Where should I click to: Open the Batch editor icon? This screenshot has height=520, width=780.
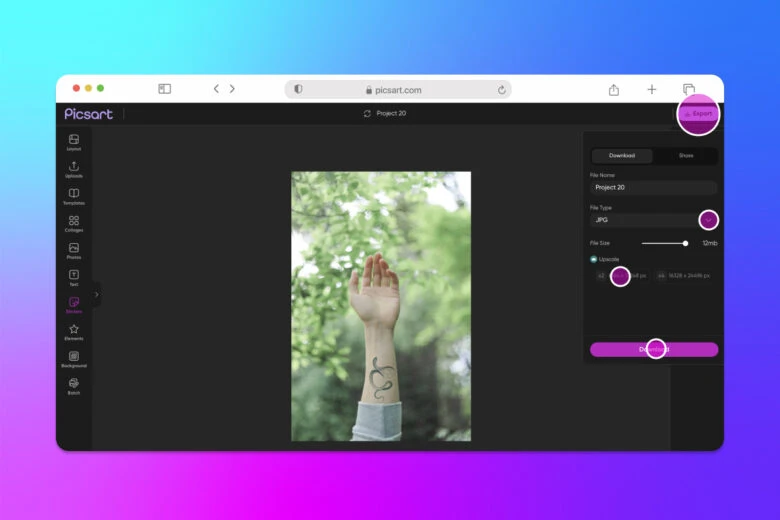74,384
